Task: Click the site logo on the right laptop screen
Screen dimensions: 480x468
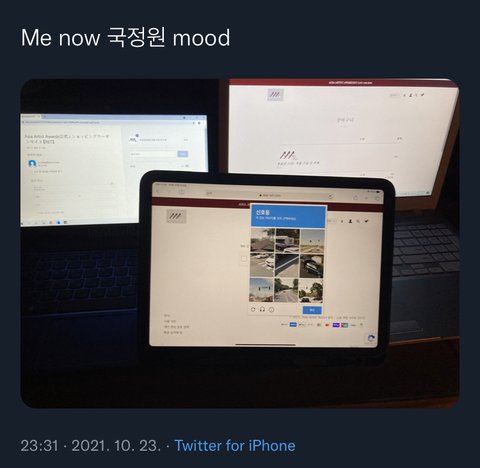Action: 275,95
